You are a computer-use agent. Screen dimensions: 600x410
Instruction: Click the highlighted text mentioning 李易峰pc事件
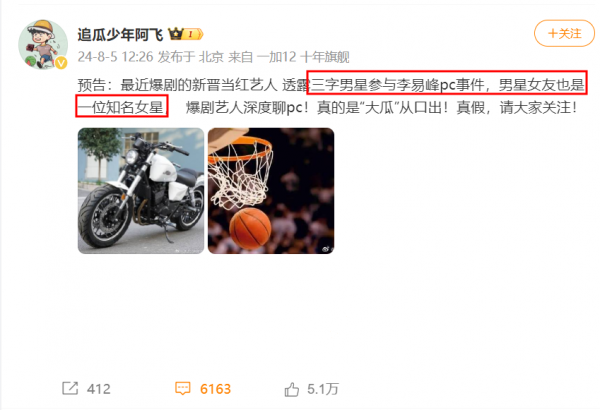447,83
